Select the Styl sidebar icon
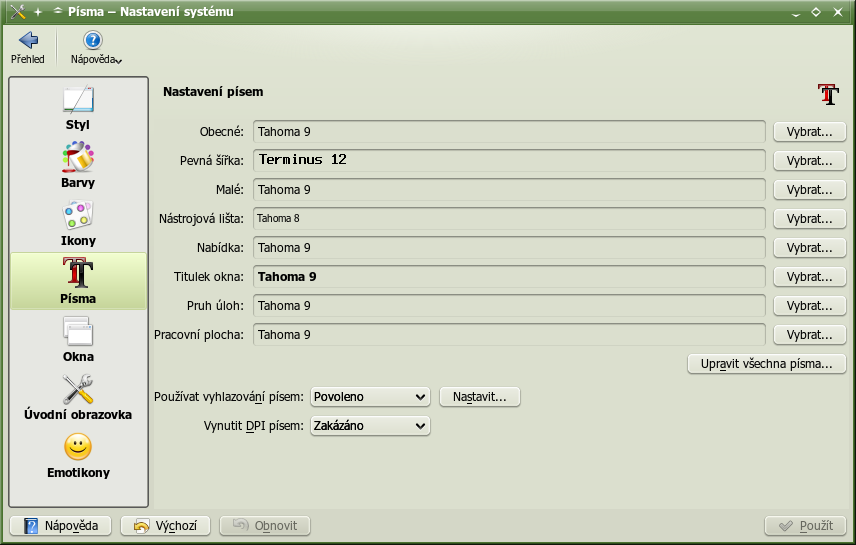The height and width of the screenshot is (545, 856). click(x=78, y=99)
